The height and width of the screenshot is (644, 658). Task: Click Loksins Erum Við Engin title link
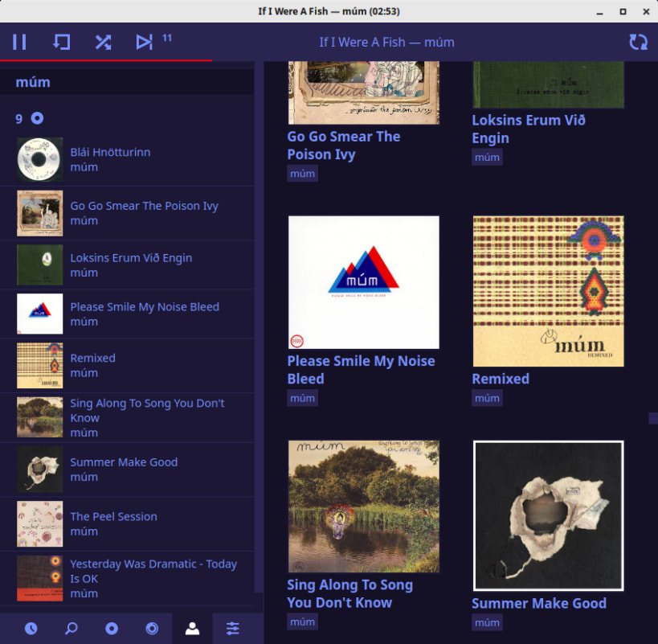click(x=529, y=129)
